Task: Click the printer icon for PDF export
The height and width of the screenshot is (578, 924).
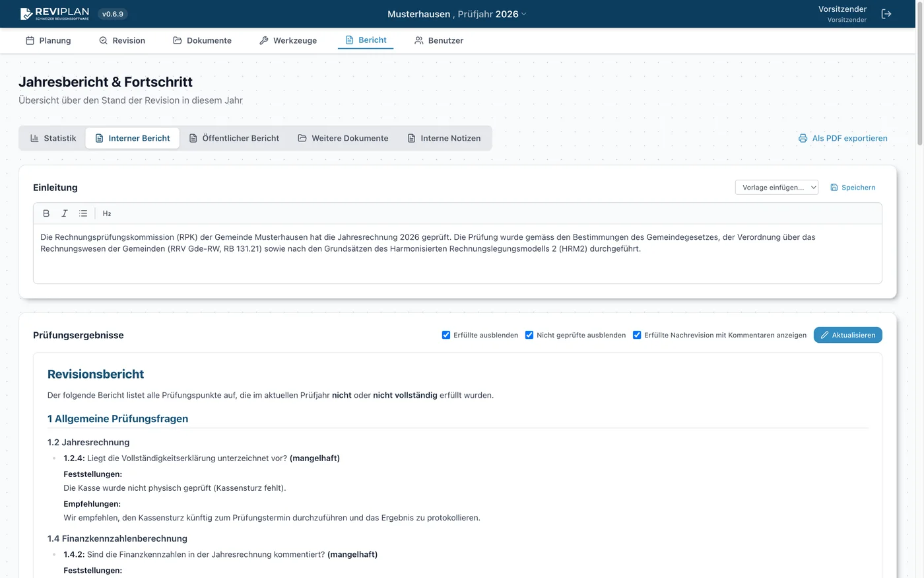Action: tap(803, 138)
